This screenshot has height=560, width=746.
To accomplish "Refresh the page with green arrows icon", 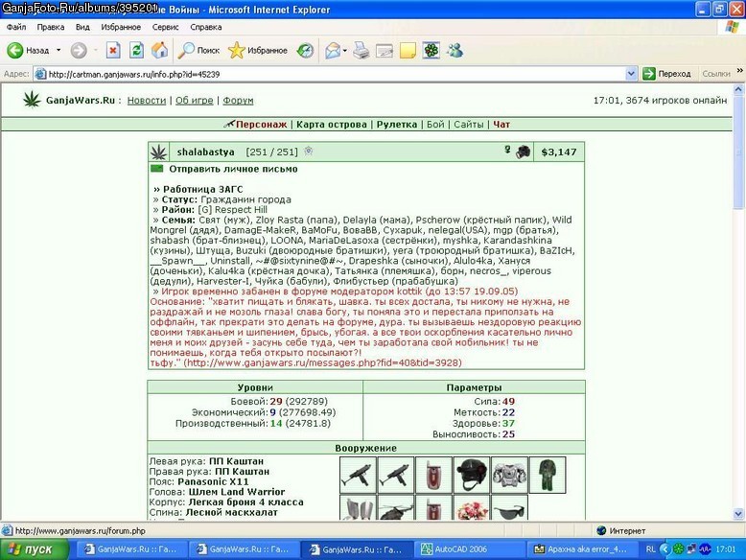I will (x=136, y=50).
